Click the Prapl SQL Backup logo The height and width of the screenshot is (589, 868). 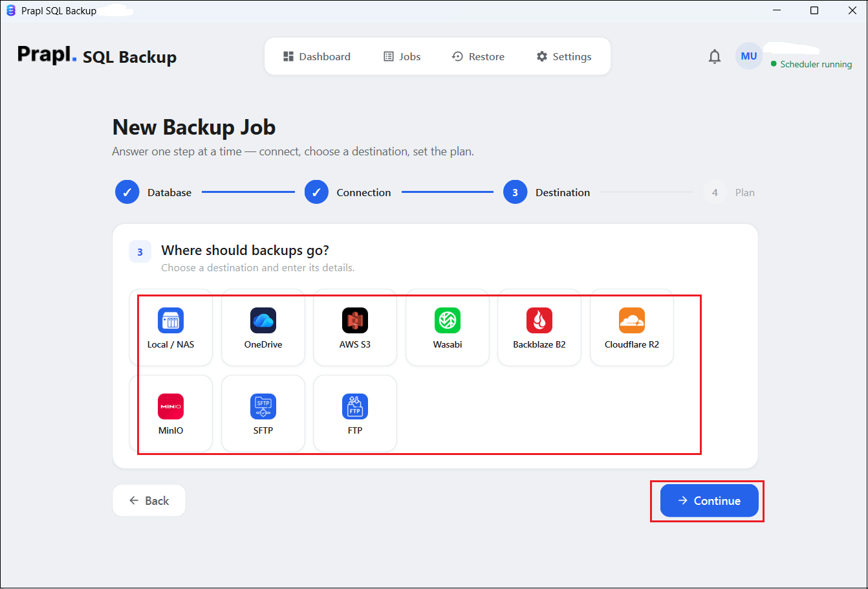point(97,56)
